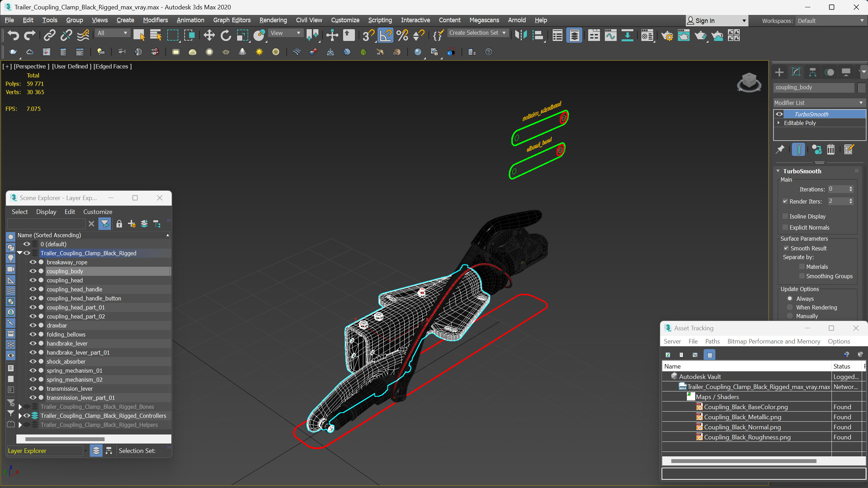Open the Motion panel tab

829,72
